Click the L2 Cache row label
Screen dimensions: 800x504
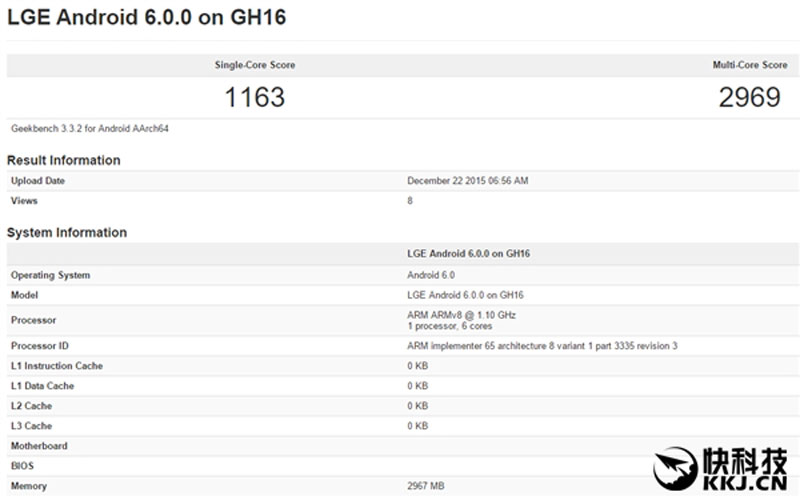[x=31, y=406]
